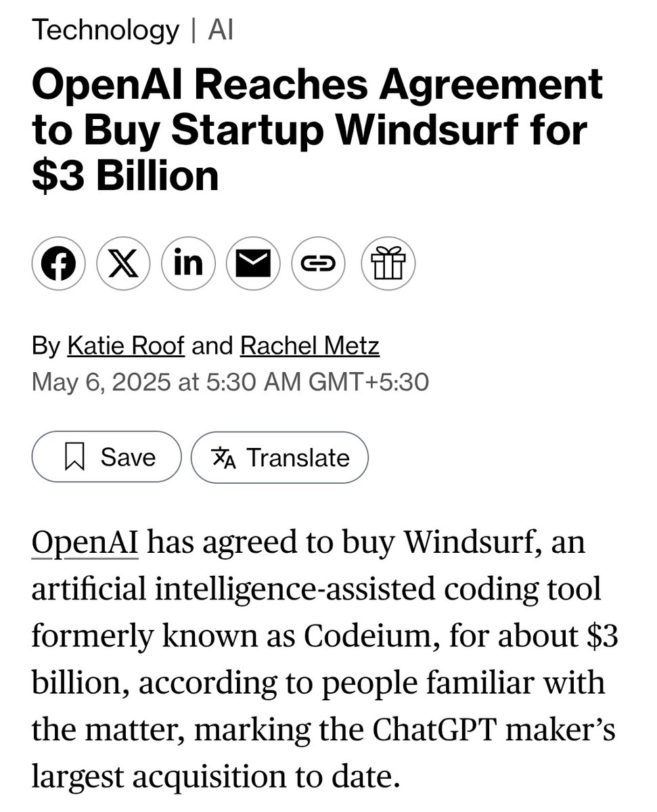The image size is (657, 812).
Task: Copy the article link
Action: coord(318,263)
